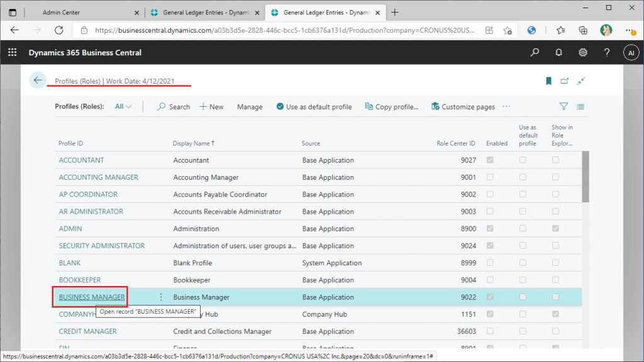Screen dimensions: 644x362
Task: Open the Help question mark menu
Action: pos(607,53)
